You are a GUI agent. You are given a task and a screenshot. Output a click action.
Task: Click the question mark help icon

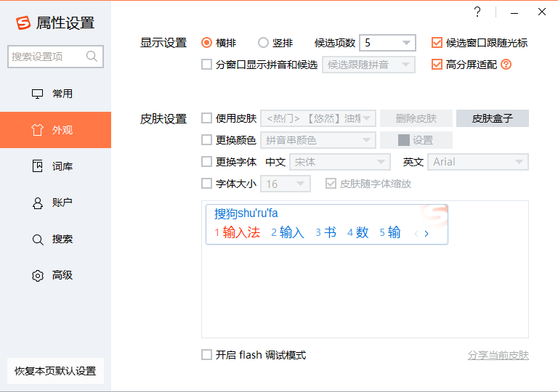pos(477,12)
